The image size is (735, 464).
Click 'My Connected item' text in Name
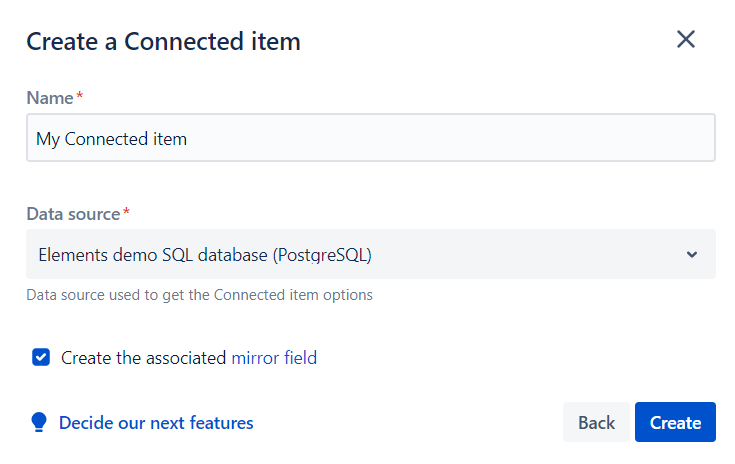[x=111, y=139]
